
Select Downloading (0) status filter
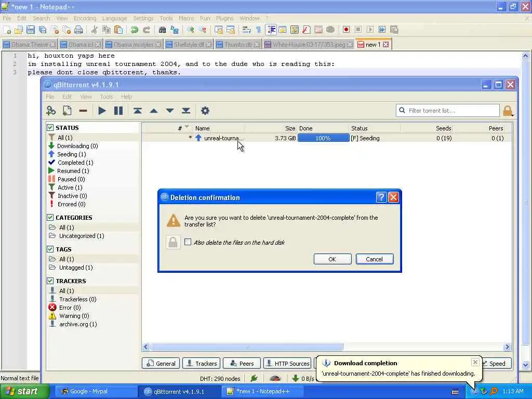point(77,146)
